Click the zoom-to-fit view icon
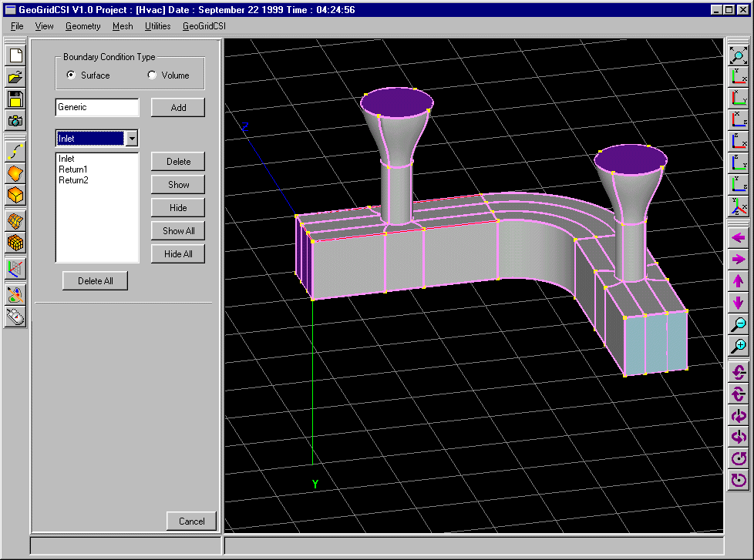This screenshot has height=560, width=754. tap(739, 55)
